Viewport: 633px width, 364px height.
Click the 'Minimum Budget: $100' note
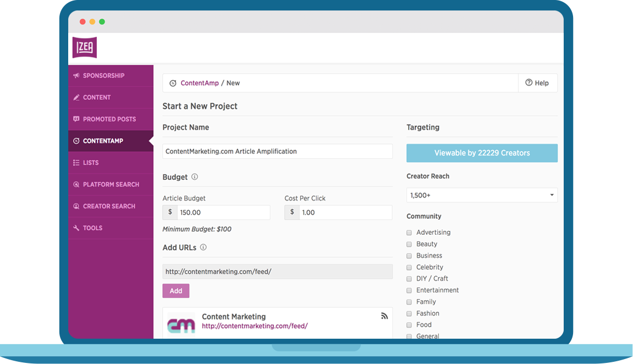(x=197, y=229)
